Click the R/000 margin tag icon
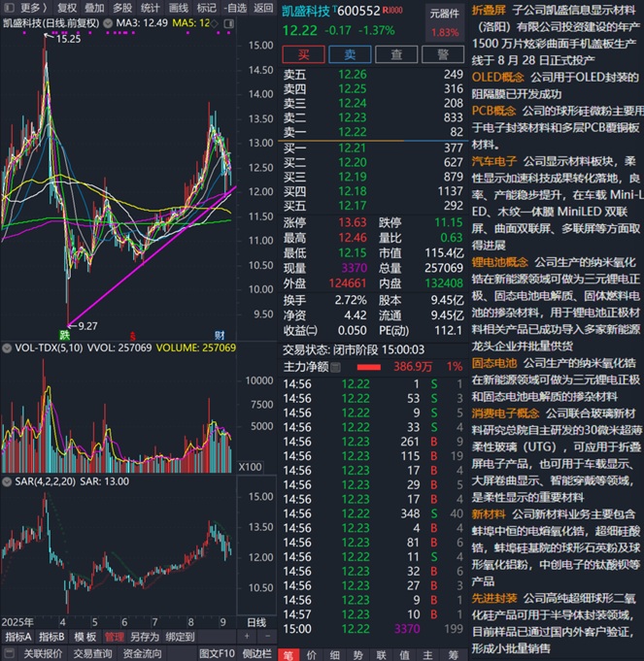This screenshot has height=661, width=644. click(392, 10)
